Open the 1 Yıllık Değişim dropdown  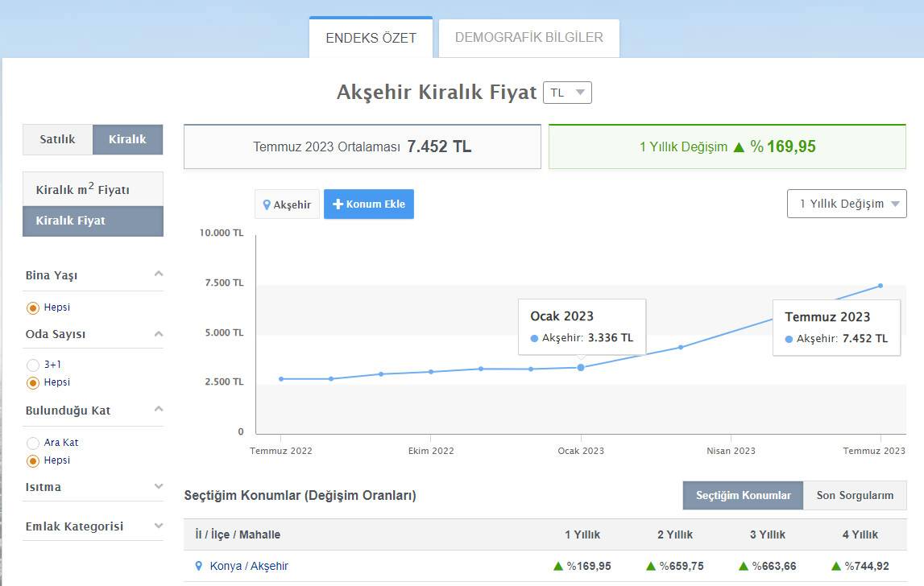pos(846,204)
